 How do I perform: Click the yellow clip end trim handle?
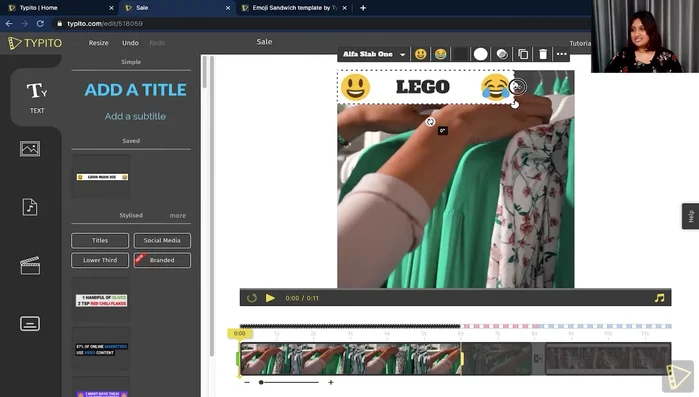pos(462,359)
